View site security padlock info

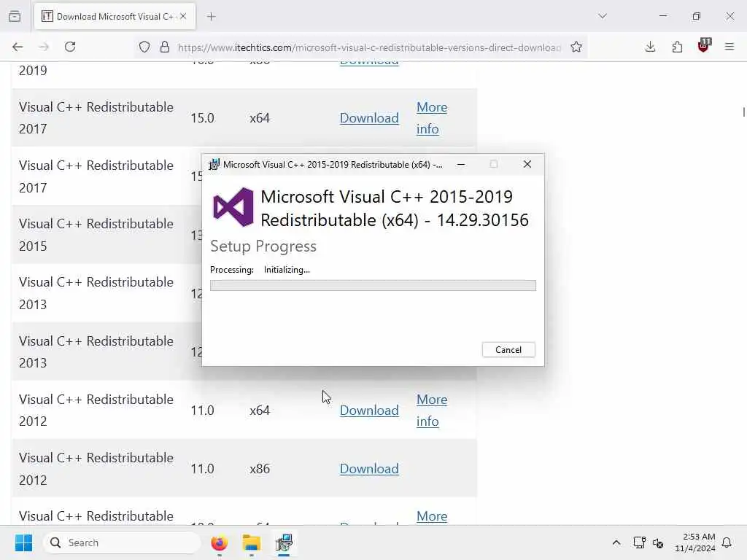(165, 47)
